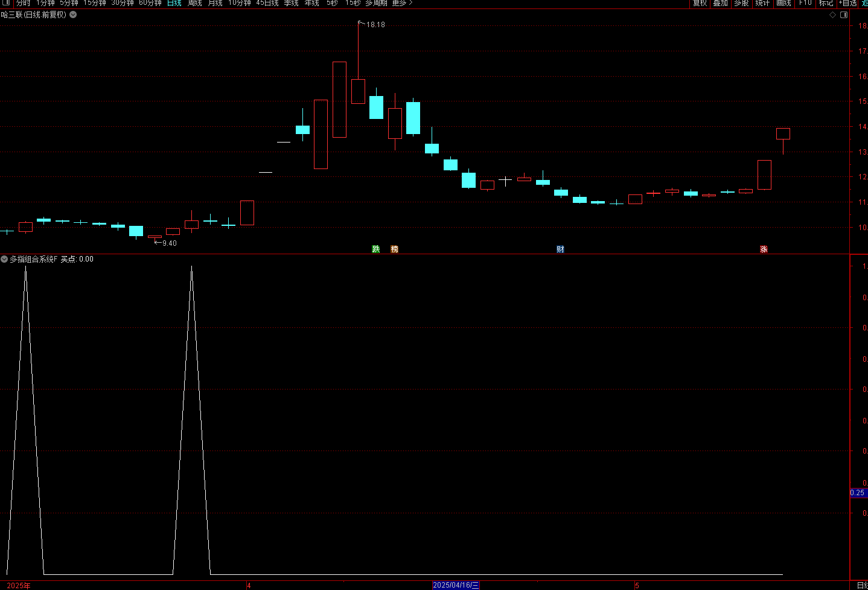Click the 9.40 low price label

point(170,243)
